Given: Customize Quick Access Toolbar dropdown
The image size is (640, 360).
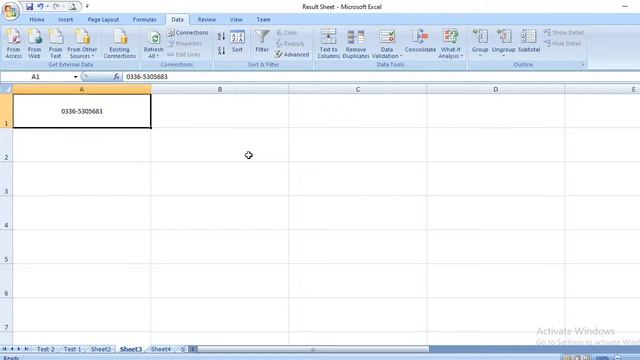Looking at the screenshot, I should 87,7.
